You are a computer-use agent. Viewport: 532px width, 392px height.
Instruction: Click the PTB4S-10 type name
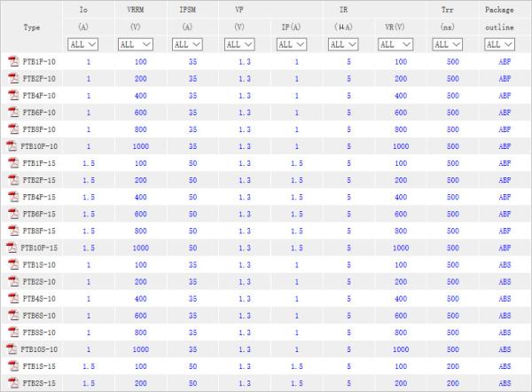pyautogui.click(x=39, y=299)
